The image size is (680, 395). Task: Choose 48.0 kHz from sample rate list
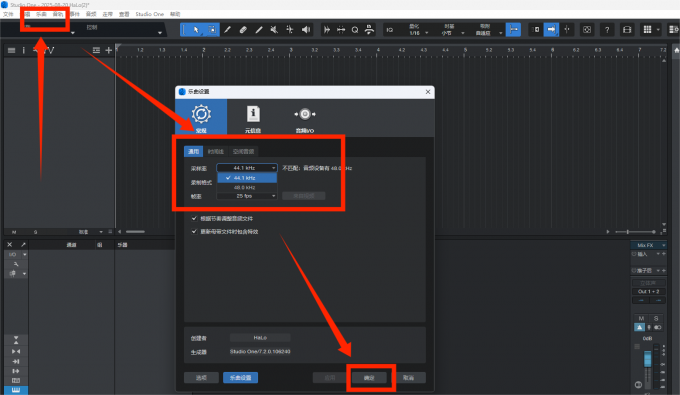[x=247, y=187]
